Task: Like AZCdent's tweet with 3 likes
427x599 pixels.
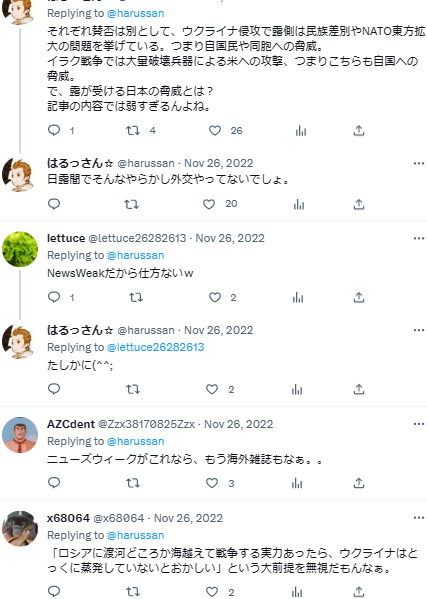Action: click(212, 483)
